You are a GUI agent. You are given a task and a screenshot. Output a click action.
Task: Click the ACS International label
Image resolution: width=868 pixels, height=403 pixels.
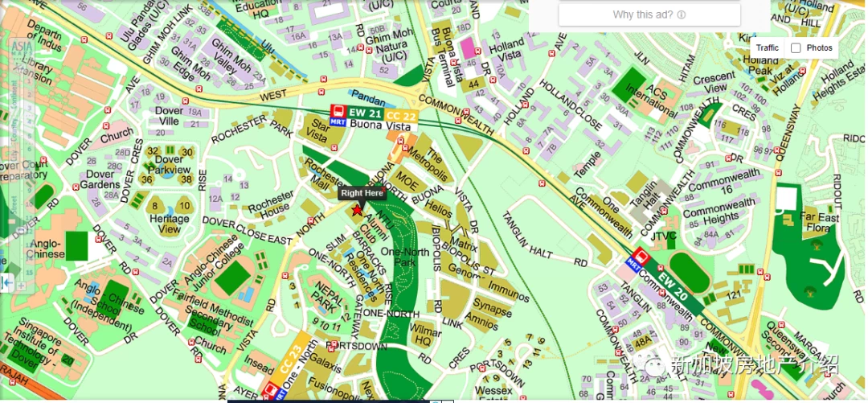652,99
